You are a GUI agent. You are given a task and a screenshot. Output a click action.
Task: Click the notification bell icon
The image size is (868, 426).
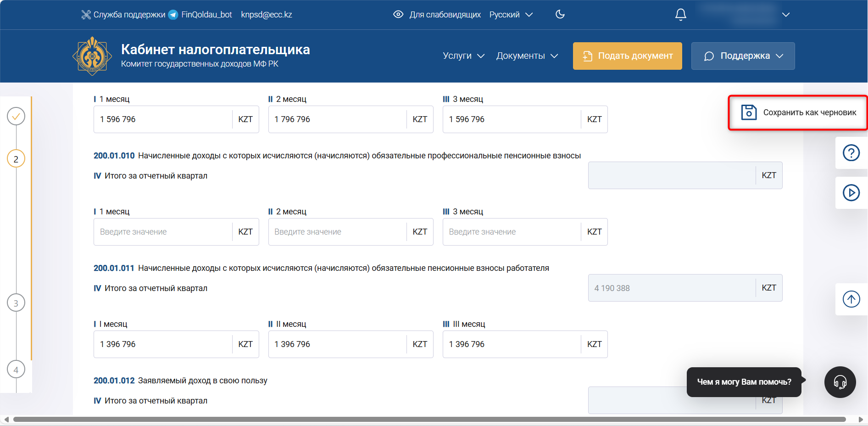680,15
